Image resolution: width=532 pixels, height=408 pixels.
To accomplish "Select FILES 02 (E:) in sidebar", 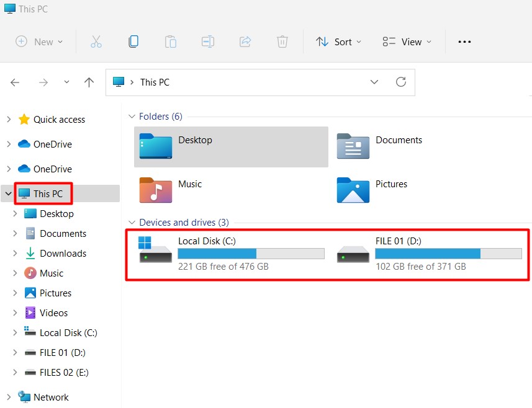I will [x=65, y=373].
